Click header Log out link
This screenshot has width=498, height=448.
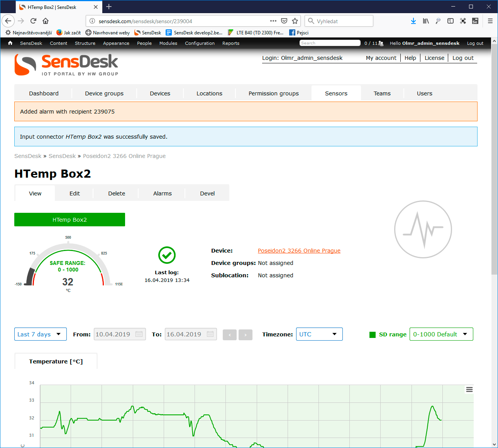point(463,58)
